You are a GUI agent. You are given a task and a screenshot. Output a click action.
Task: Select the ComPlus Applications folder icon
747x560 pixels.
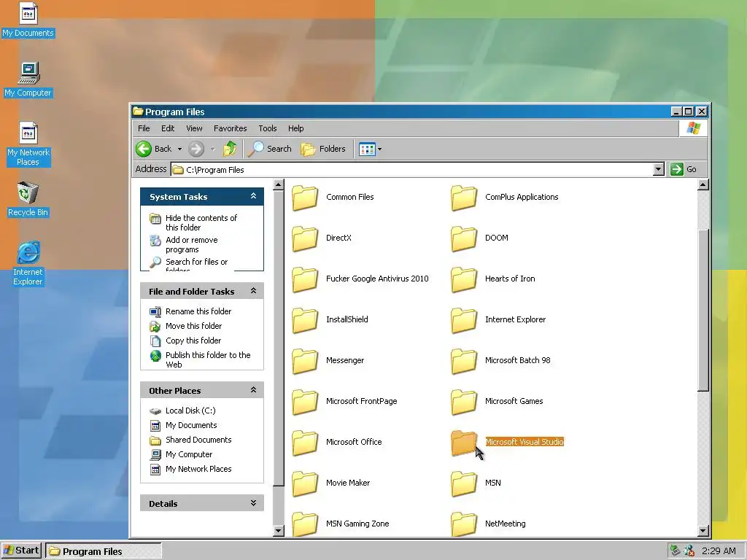pyautogui.click(x=464, y=198)
